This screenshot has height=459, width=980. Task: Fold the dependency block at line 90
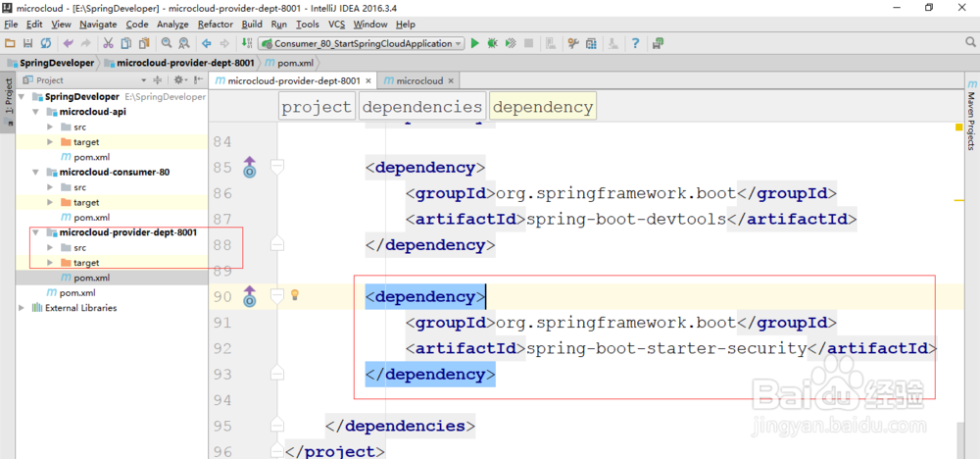coord(277,296)
